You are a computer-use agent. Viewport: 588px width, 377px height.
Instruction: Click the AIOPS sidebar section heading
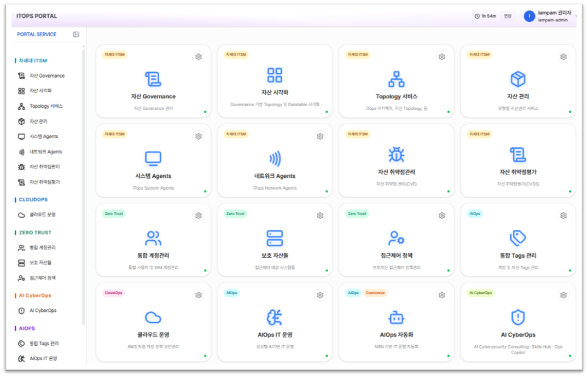(x=27, y=329)
